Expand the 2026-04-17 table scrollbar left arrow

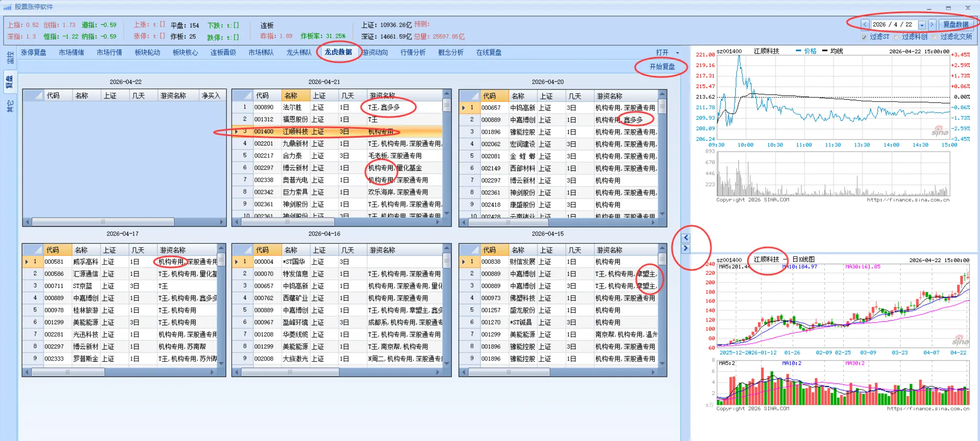[28, 371]
